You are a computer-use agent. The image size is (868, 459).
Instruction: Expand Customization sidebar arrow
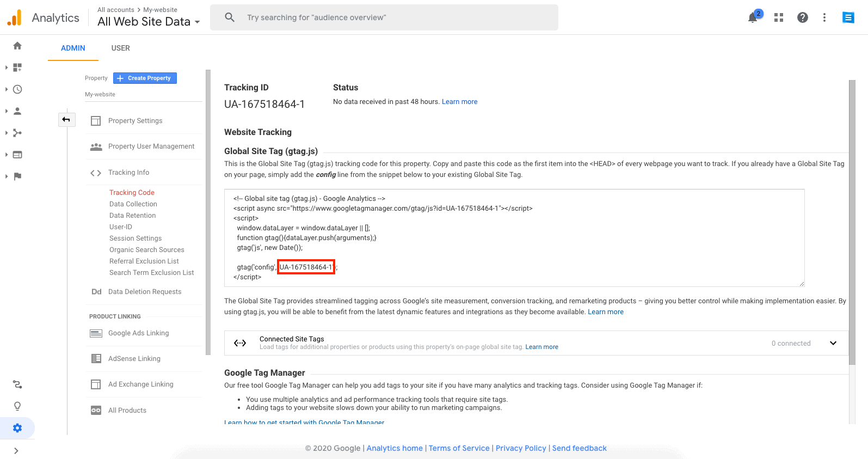6,68
